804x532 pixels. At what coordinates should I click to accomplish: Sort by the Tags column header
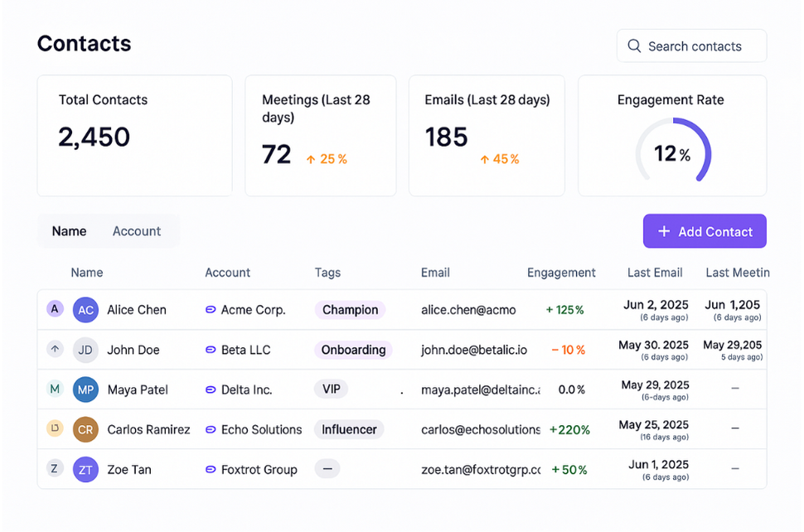tap(327, 273)
